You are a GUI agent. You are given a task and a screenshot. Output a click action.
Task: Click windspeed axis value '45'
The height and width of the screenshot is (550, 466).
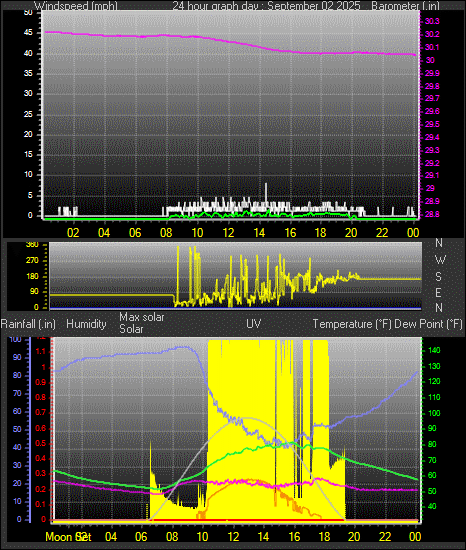[28, 33]
